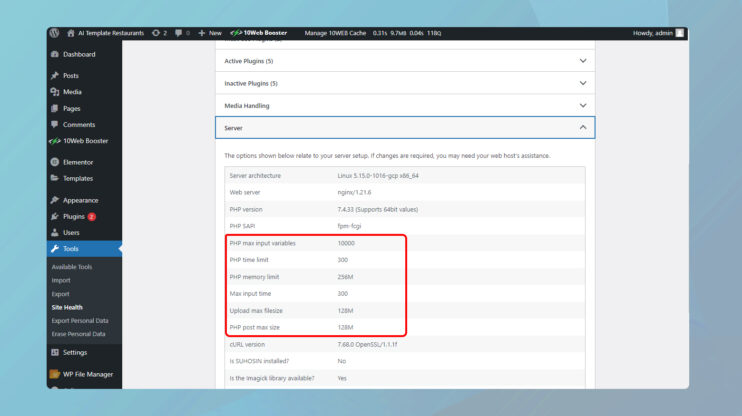Open Media library icon
742x416 pixels.
tap(54, 92)
